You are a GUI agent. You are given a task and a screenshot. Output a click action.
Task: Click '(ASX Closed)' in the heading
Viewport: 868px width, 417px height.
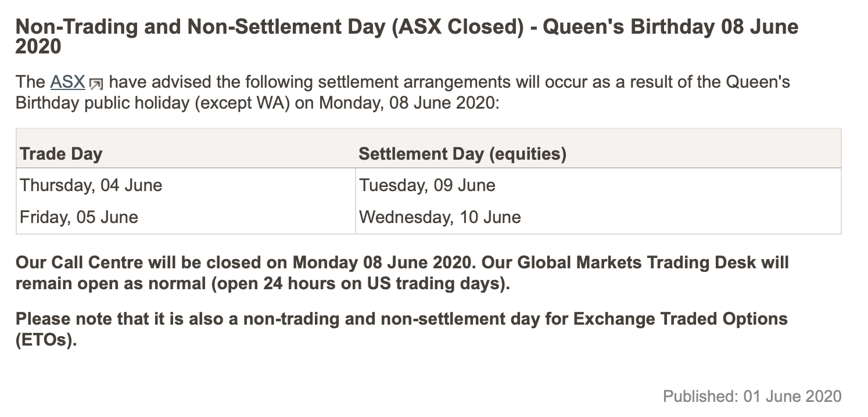coord(457,27)
